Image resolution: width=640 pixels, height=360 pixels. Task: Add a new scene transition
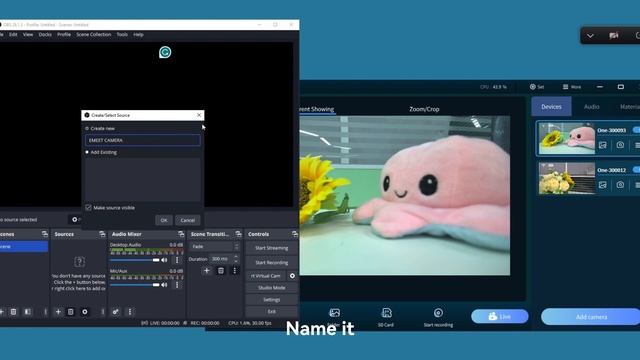click(207, 271)
